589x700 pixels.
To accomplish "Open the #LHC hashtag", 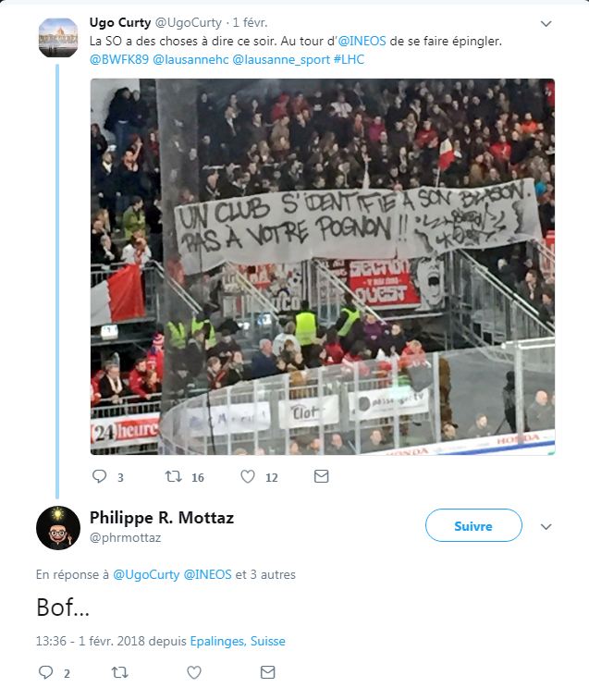I will click(350, 59).
